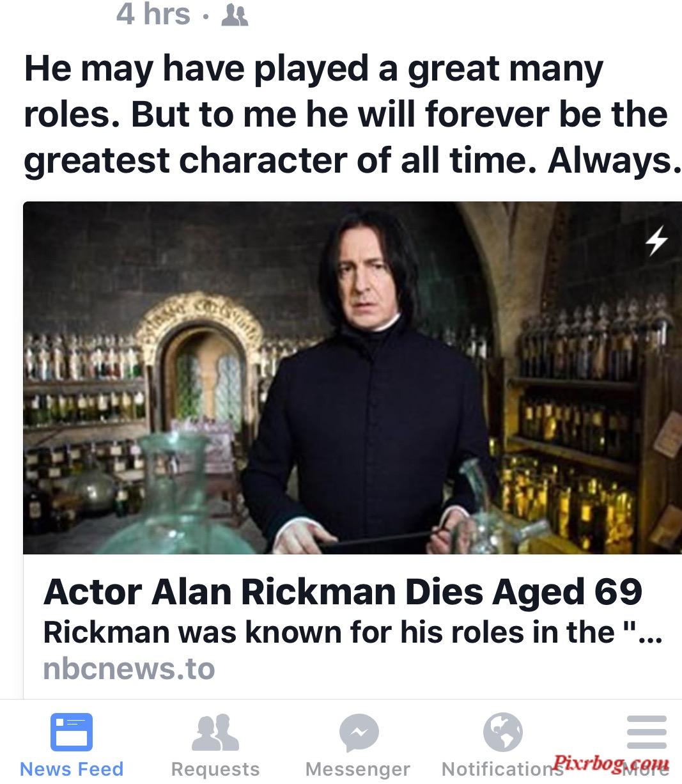Open the More hamburger menu icon

646,732
